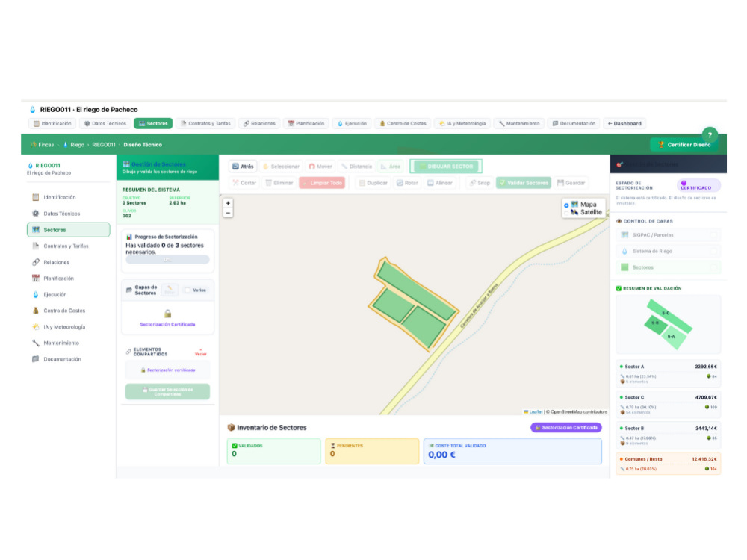Open Documentación in the left sidebar

[x=68, y=359]
